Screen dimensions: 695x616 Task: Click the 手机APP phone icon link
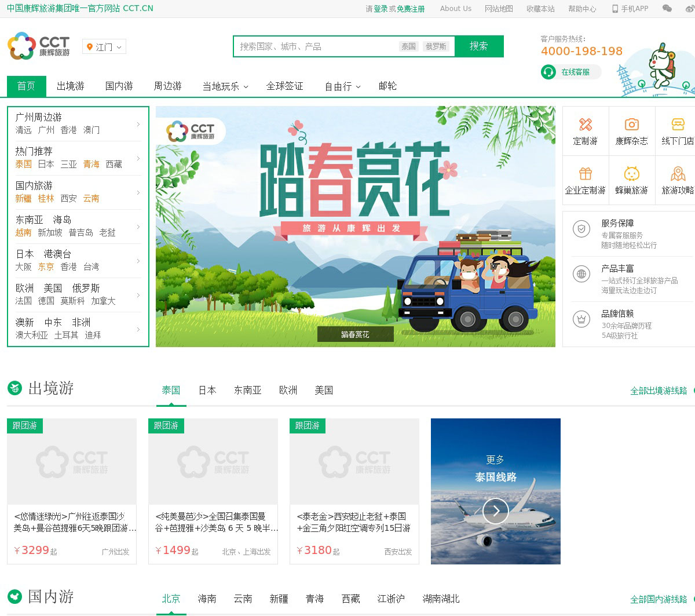point(630,9)
